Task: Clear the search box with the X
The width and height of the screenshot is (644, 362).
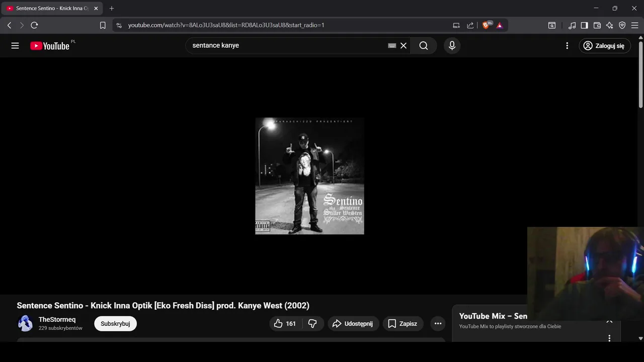Action: 404,46
